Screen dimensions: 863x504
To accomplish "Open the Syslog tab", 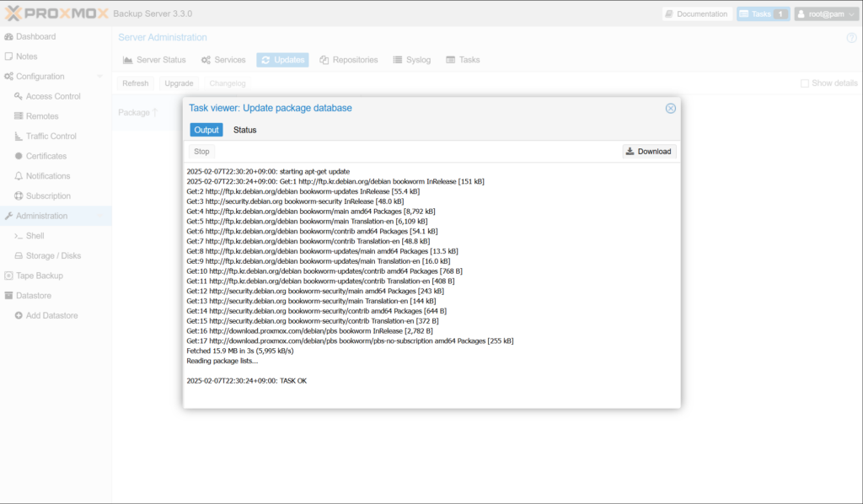I will 411,60.
